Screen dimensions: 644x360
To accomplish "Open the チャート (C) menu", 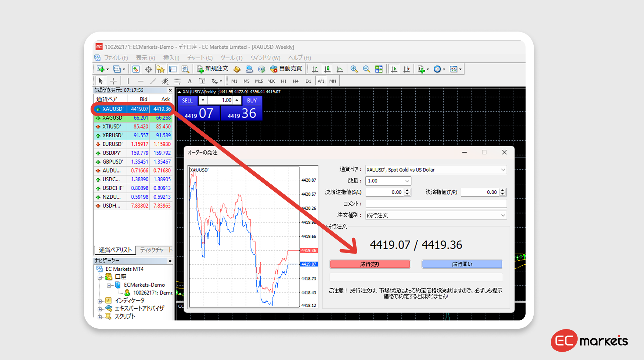I will (x=200, y=58).
